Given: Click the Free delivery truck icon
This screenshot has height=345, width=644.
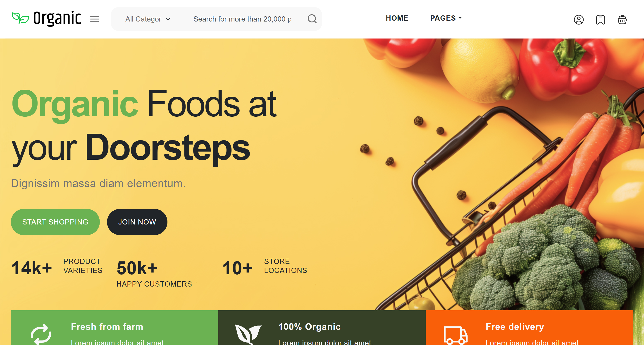Looking at the screenshot, I should click(456, 335).
